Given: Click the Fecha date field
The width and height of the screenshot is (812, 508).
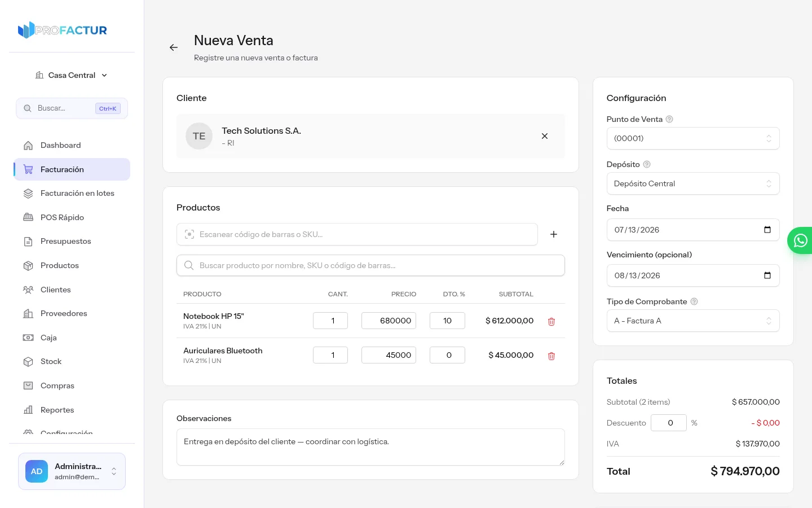Looking at the screenshot, I should coord(693,230).
